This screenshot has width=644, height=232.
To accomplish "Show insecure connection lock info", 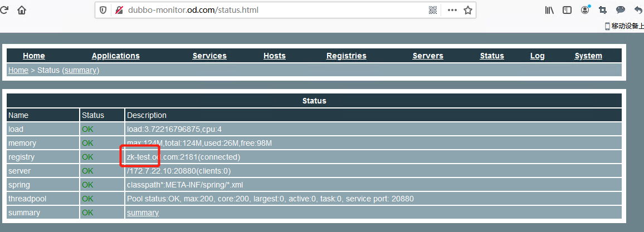I will (119, 10).
